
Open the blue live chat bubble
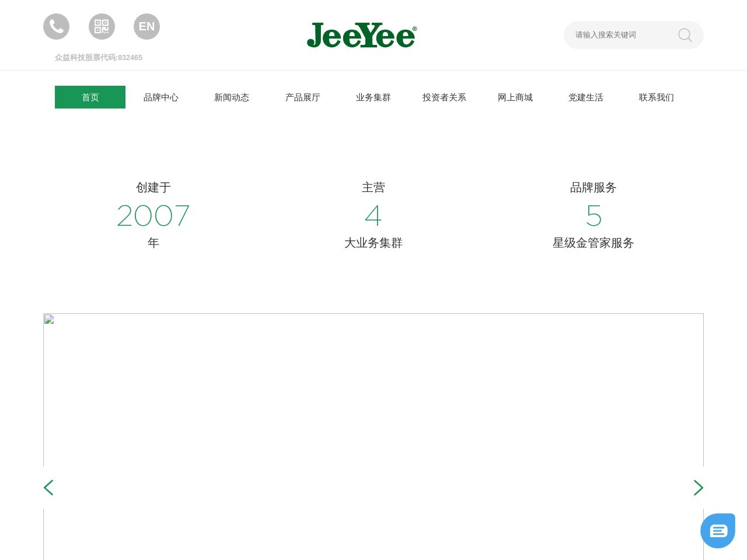tap(718, 531)
